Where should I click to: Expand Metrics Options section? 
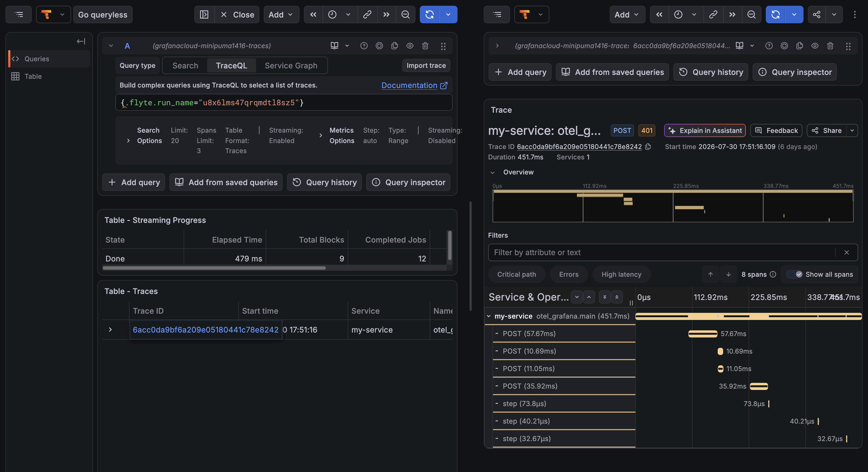321,136
